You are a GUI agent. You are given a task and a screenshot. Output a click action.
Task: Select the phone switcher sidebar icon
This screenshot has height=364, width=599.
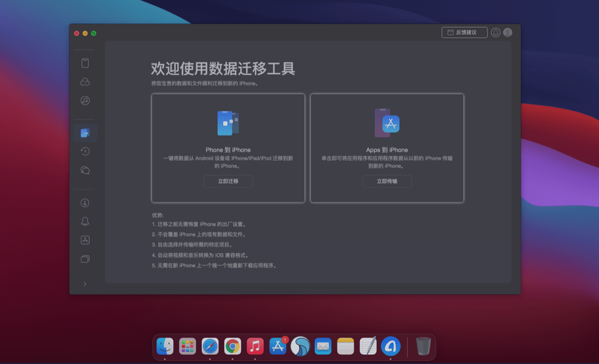[x=85, y=133]
